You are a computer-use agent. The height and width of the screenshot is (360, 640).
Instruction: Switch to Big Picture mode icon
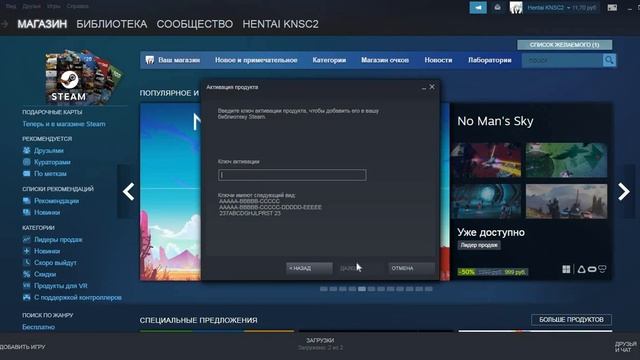612,8
